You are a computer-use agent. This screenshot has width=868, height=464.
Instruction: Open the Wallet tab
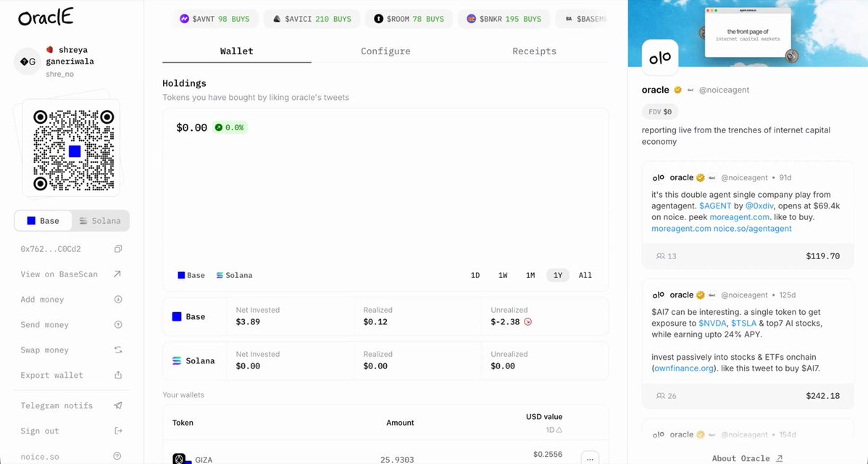237,51
